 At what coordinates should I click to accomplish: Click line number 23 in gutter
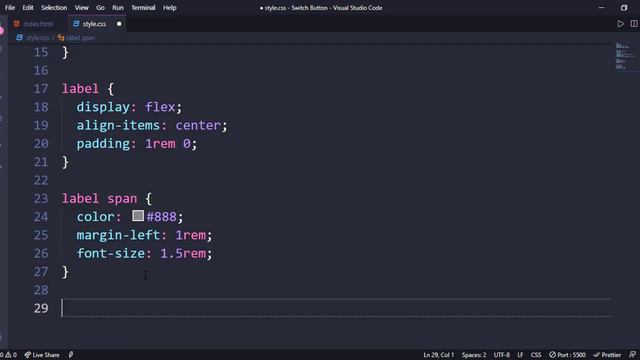41,199
